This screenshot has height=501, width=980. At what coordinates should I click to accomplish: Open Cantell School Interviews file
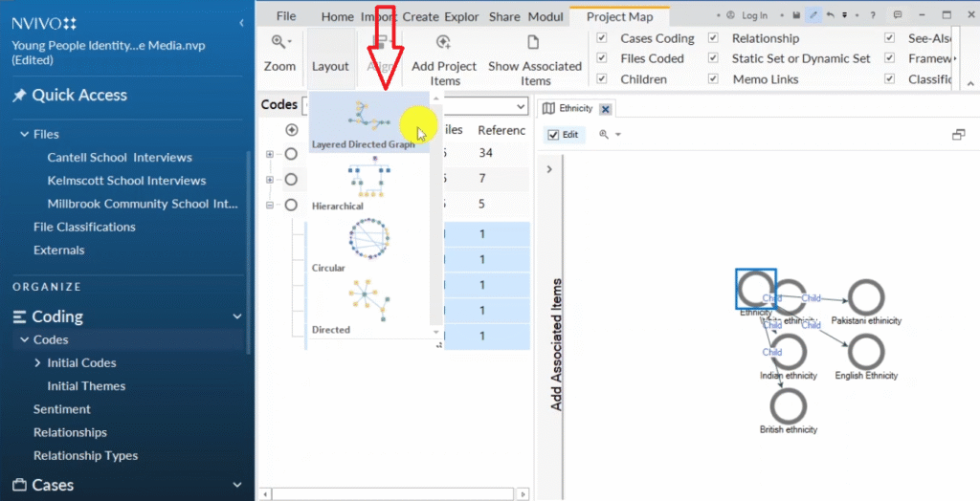[120, 158]
